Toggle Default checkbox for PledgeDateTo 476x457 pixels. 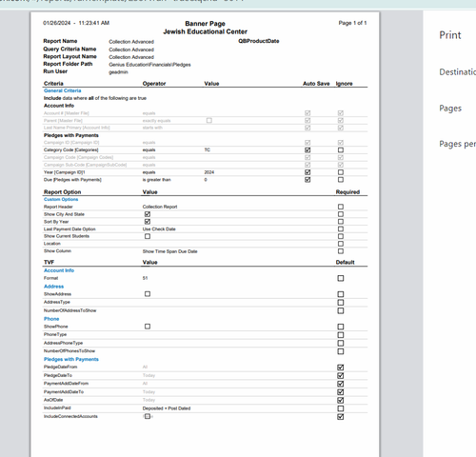tap(341, 375)
